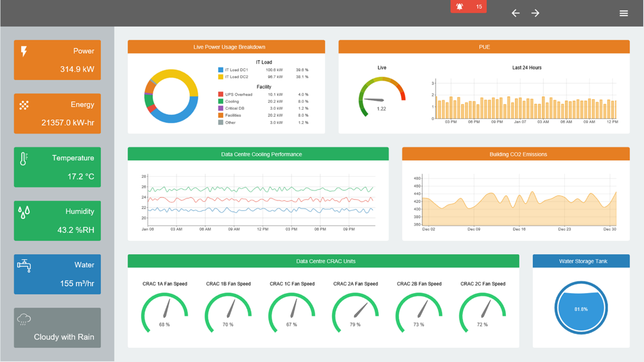Screen dimensions: 644x362
Task: Open the hamburger navigation menu
Action: 624,13
